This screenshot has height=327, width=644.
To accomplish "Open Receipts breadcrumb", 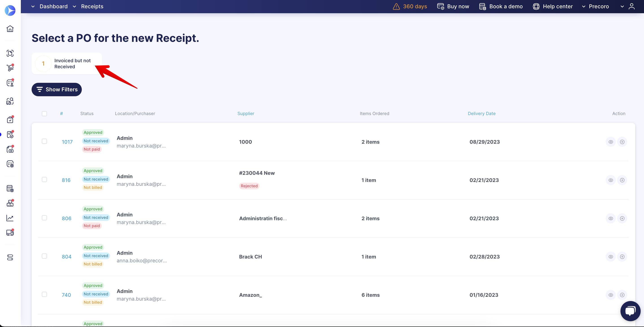I will click(x=92, y=6).
